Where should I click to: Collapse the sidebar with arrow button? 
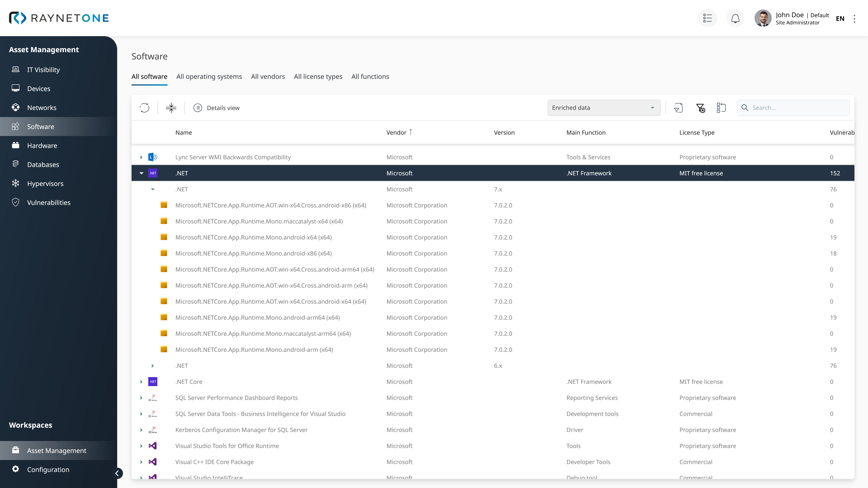tap(117, 473)
